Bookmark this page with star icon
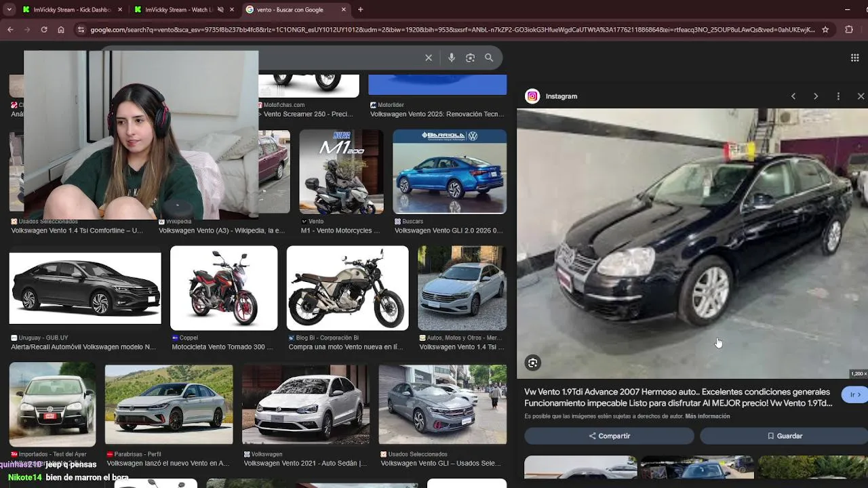The width and height of the screenshot is (868, 488). click(x=825, y=30)
